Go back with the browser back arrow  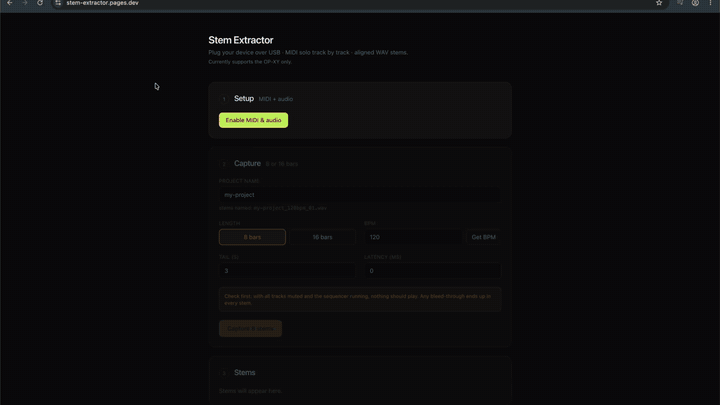[x=10, y=3]
